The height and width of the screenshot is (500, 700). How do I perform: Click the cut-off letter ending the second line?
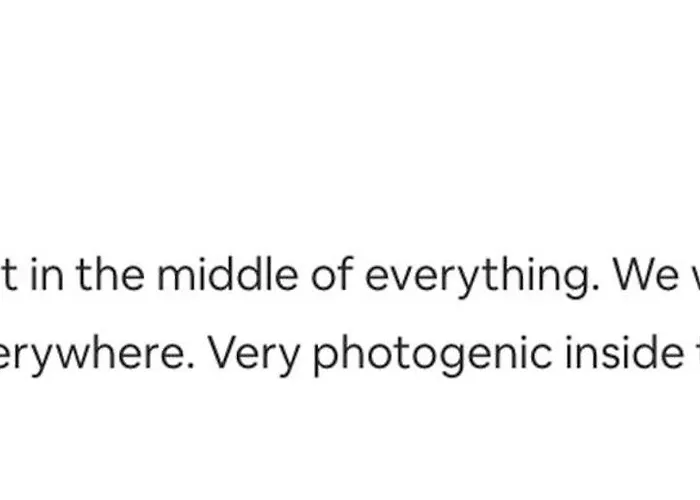(x=697, y=352)
